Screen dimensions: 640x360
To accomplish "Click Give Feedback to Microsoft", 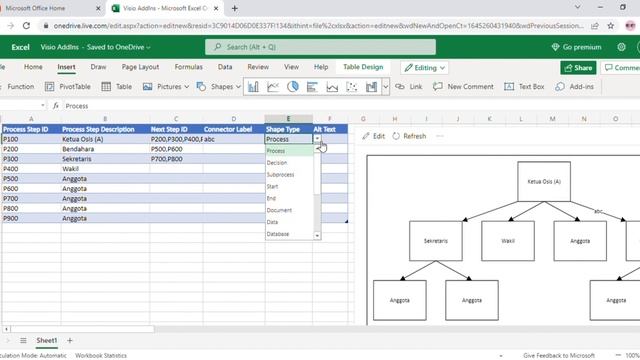I will coord(558,356).
